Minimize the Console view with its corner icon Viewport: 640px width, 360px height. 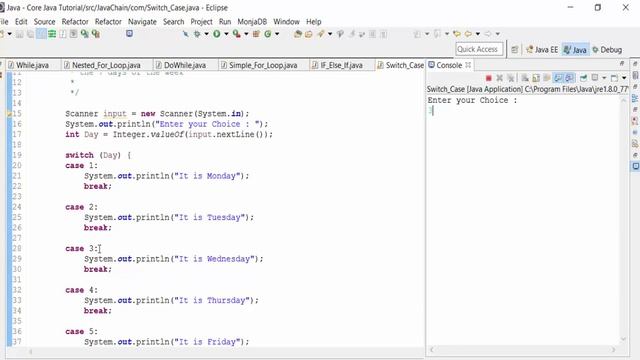622,63
